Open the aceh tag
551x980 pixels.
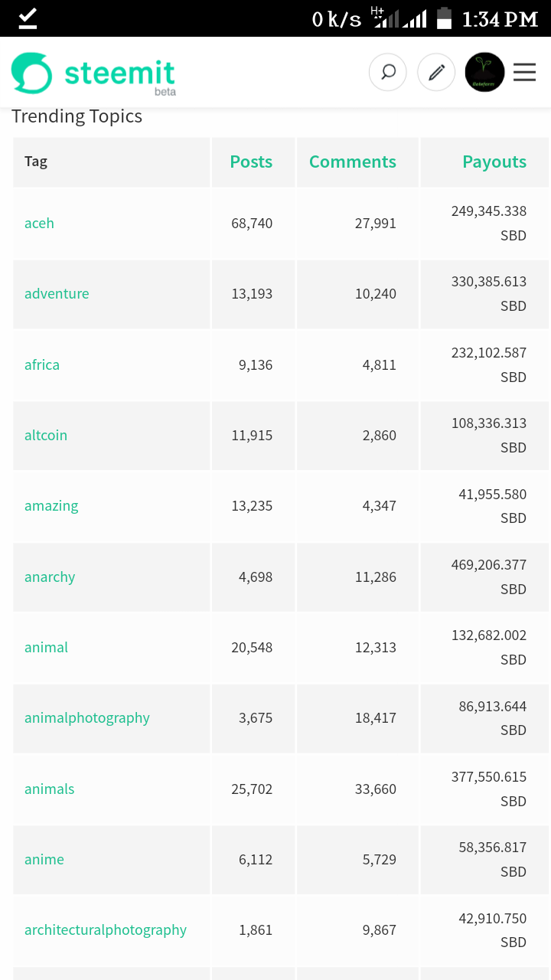pos(39,223)
